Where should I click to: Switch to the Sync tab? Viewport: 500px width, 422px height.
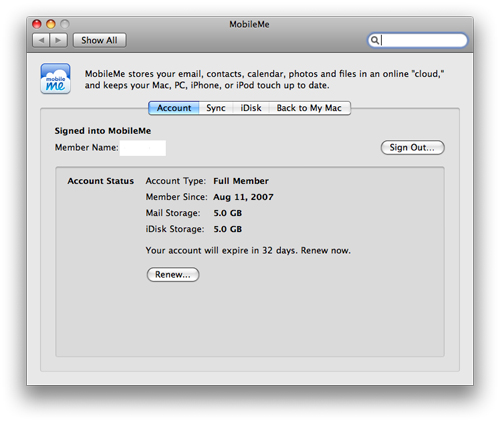[x=216, y=108]
